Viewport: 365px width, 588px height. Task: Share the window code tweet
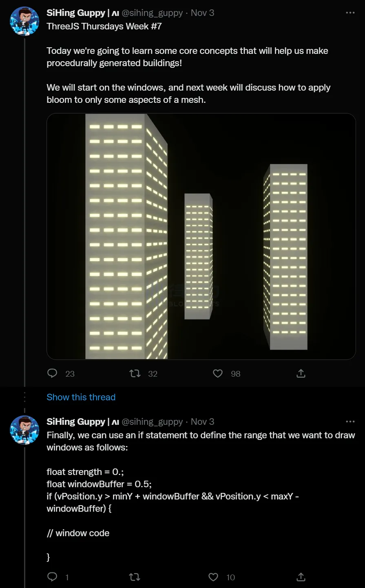pos(301,577)
